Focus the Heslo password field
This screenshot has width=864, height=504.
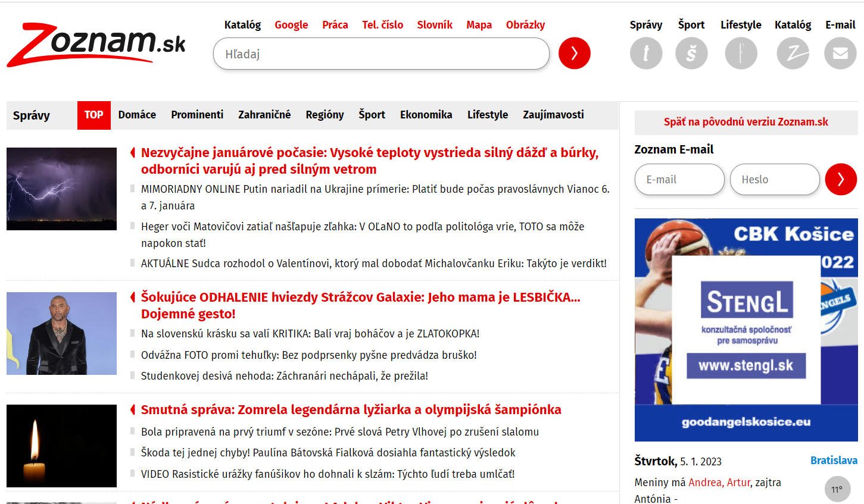[774, 180]
